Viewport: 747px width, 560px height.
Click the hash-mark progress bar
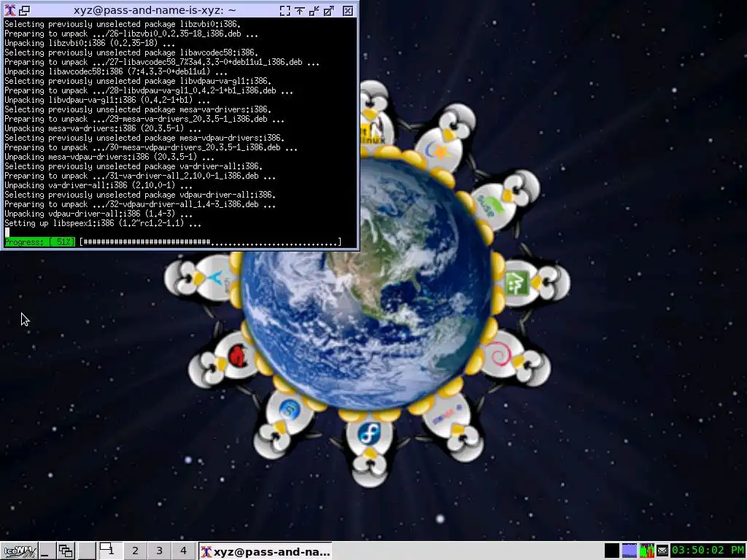point(210,242)
